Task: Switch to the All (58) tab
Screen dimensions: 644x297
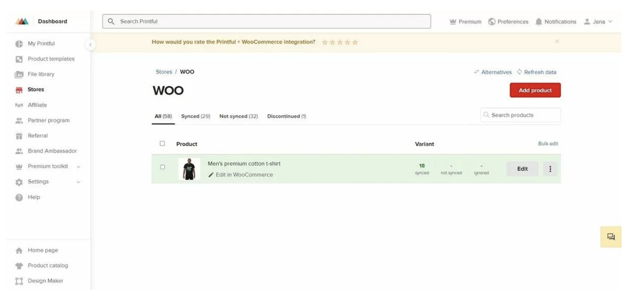Action: click(x=163, y=116)
